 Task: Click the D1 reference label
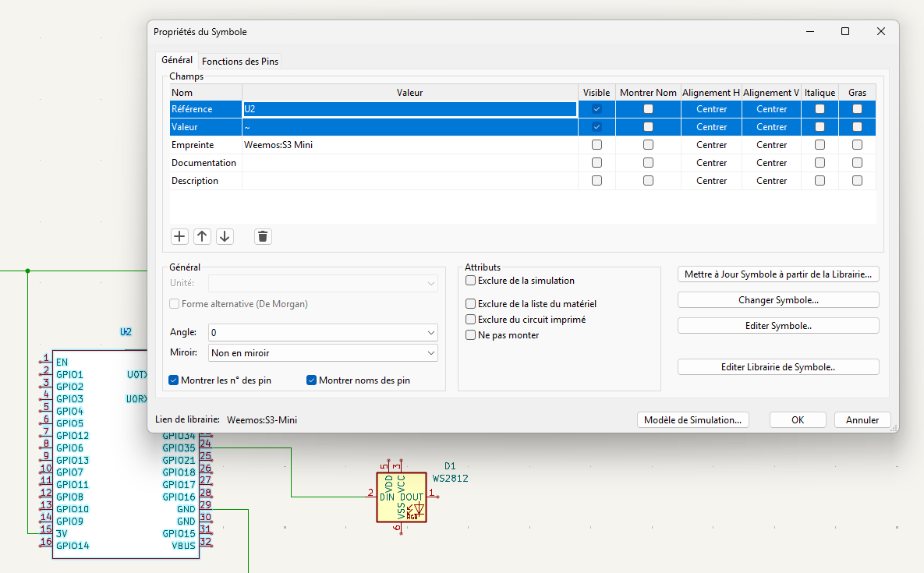point(450,466)
